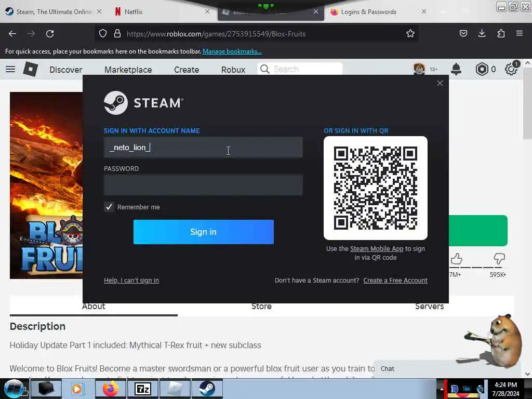Open the black folder taskbar icon

[x=46, y=389]
